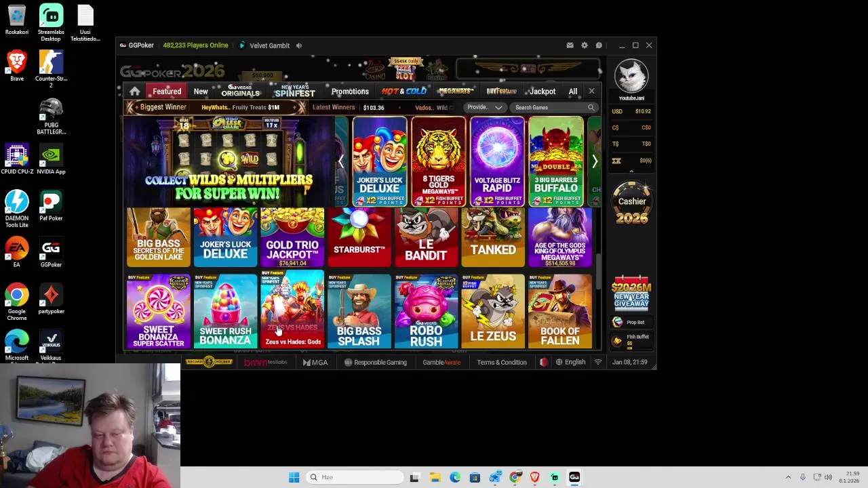Open the GGVegas Originals tab

click(x=241, y=91)
